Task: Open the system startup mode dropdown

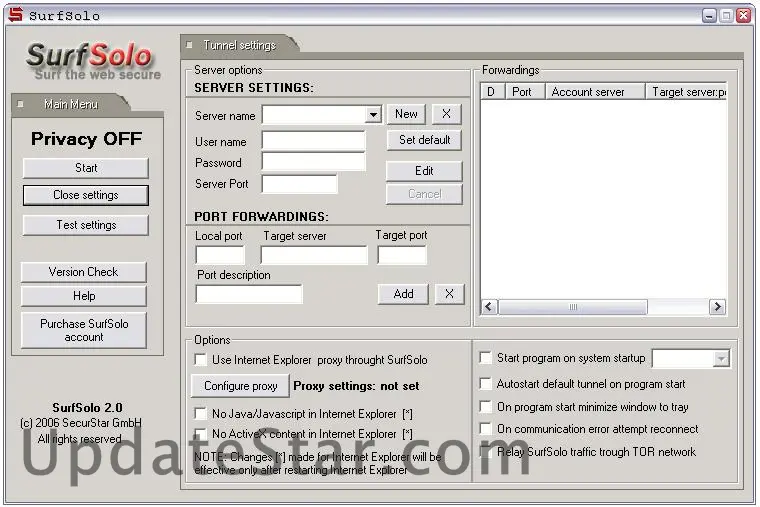Action: click(721, 359)
